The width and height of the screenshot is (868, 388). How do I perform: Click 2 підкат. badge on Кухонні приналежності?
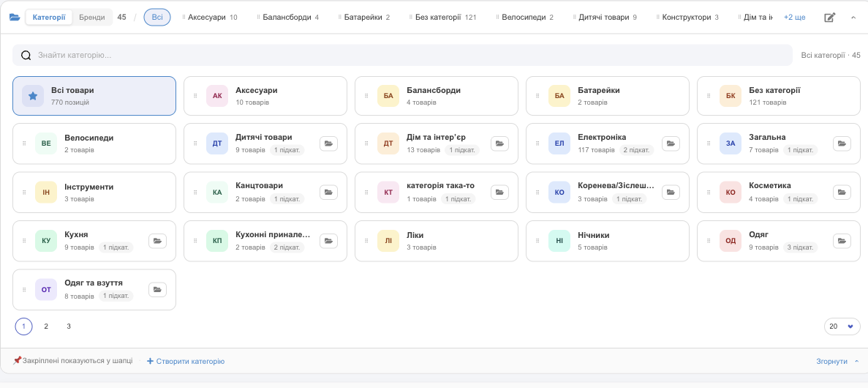point(287,247)
